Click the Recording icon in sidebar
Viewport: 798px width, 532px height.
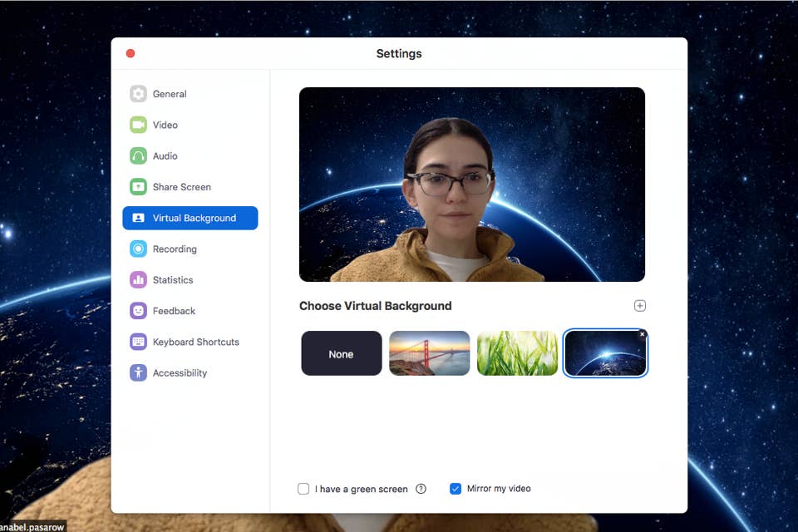click(x=138, y=249)
